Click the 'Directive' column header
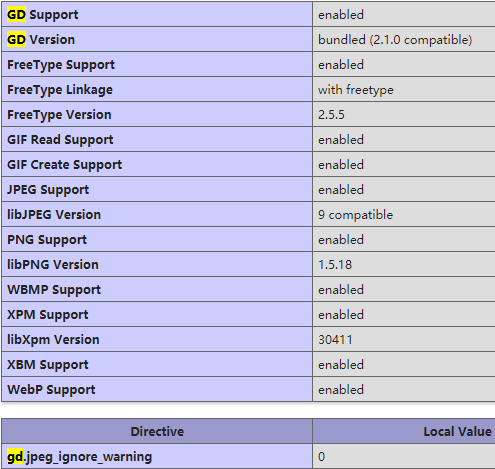This screenshot has height=469, width=495. point(157,431)
